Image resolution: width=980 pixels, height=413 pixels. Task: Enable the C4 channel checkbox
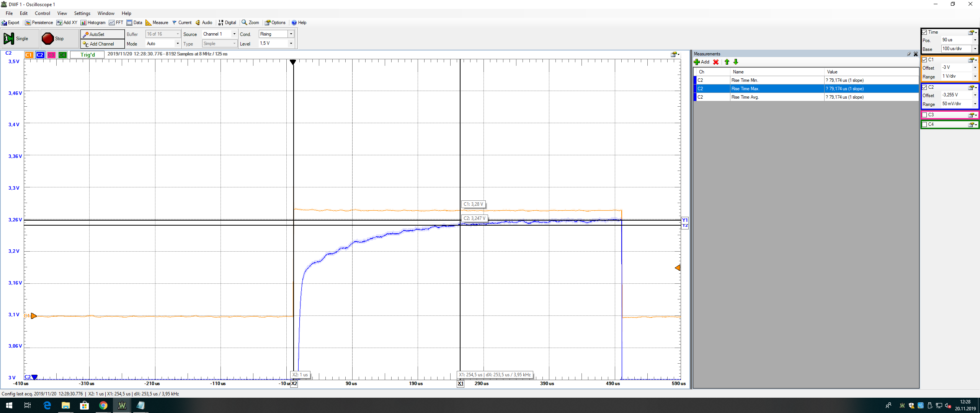coord(924,124)
